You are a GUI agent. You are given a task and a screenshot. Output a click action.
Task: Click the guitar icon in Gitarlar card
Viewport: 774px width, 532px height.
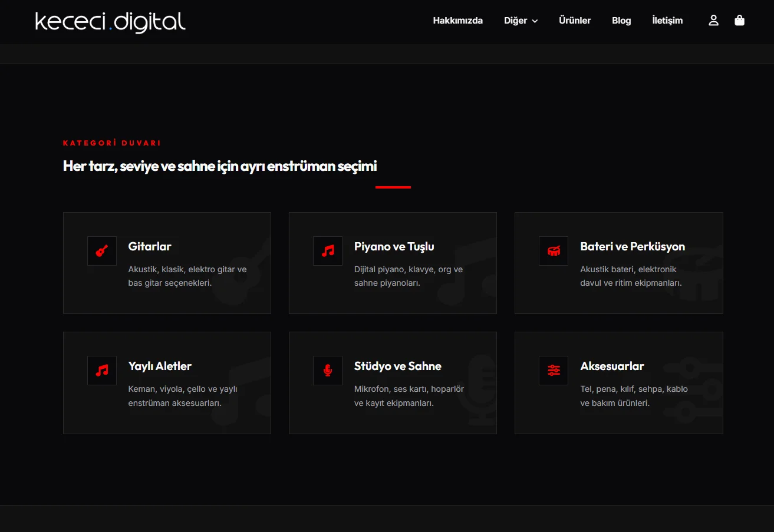(x=102, y=251)
